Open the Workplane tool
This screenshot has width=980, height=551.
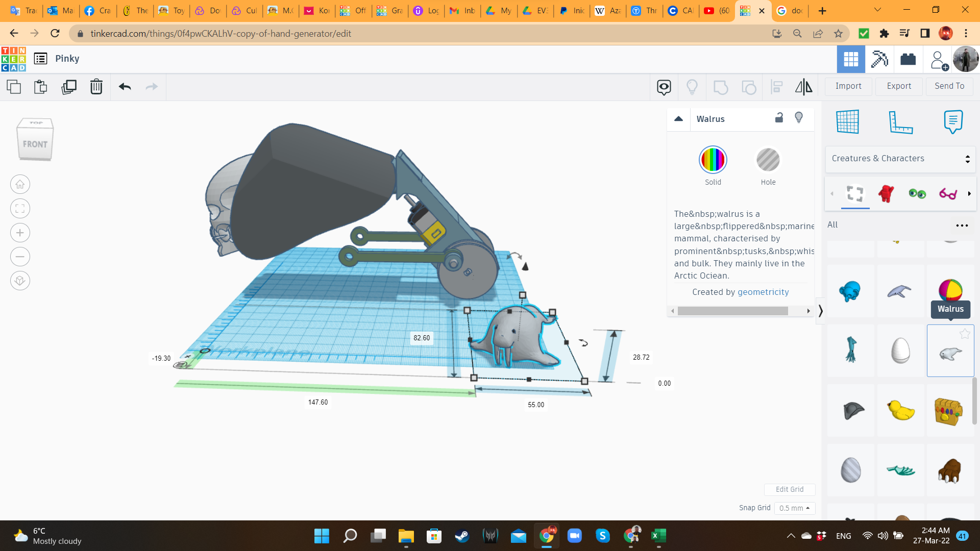847,122
